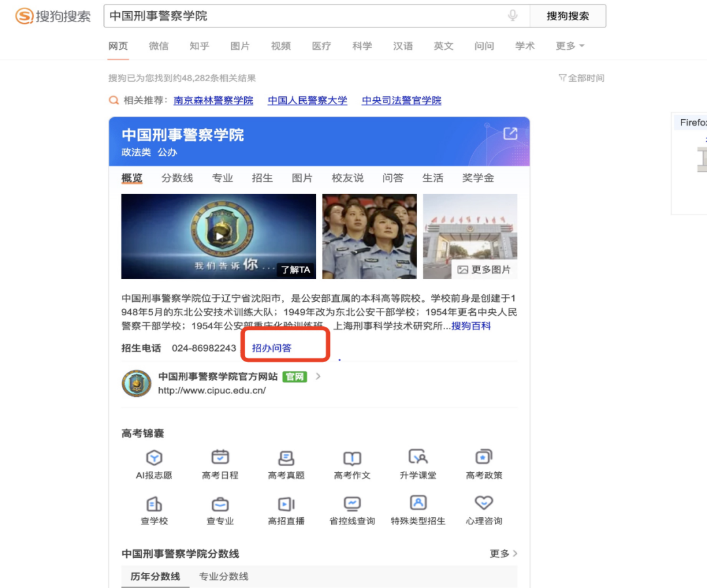
Task: Select the 网页 search tab
Action: click(x=118, y=46)
